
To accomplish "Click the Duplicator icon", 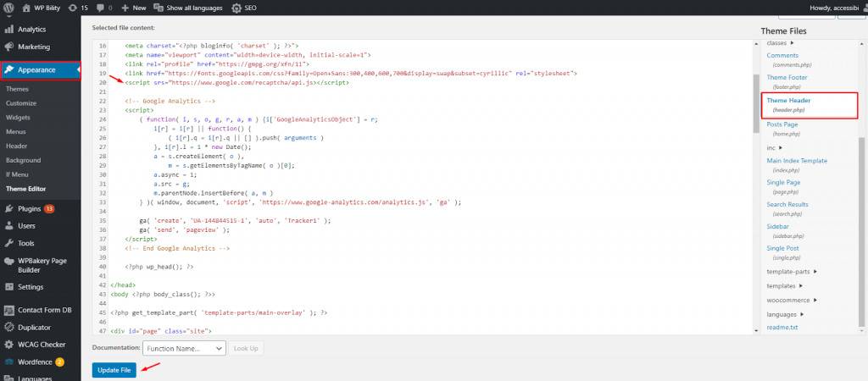I will [x=8, y=328].
